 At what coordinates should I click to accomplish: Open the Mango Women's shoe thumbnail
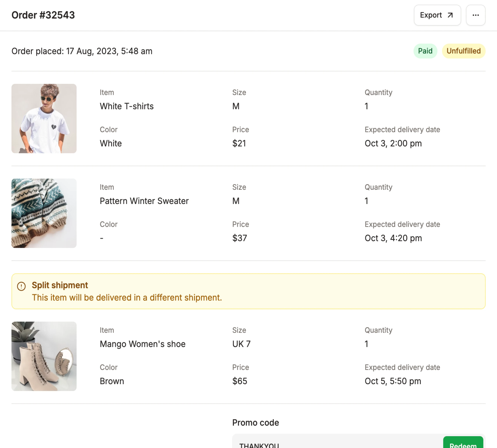coord(44,356)
